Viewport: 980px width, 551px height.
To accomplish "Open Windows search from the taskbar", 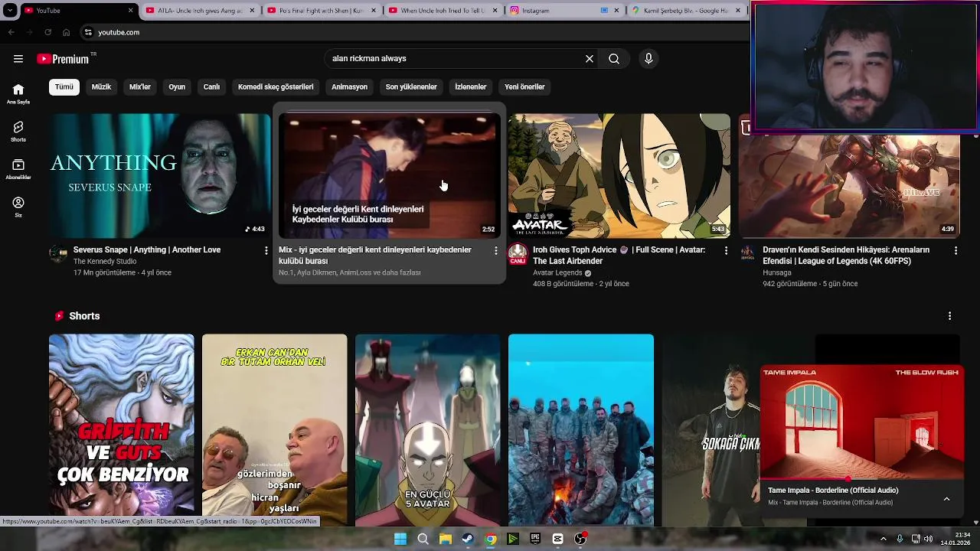I will click(423, 539).
